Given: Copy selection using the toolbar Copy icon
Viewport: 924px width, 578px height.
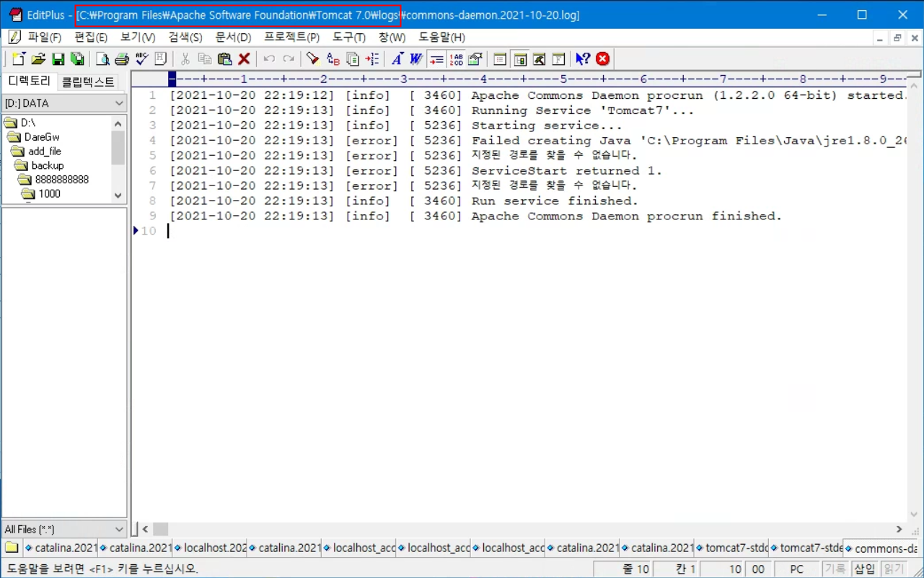Looking at the screenshot, I should (x=205, y=59).
